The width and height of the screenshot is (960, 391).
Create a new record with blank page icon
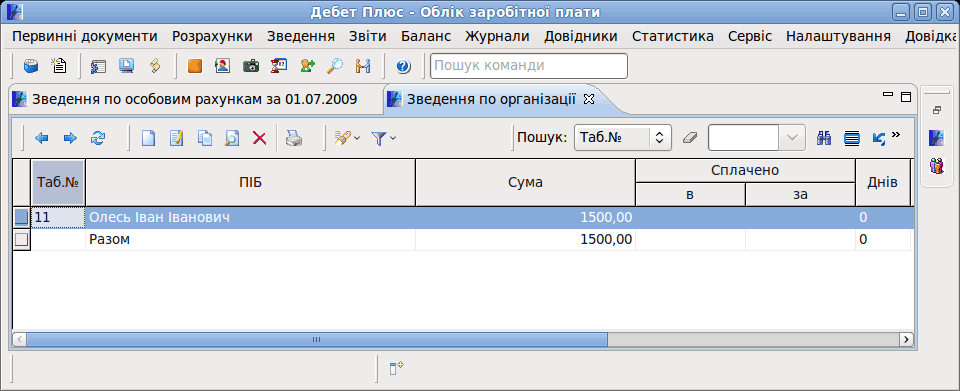pyautogui.click(x=148, y=138)
